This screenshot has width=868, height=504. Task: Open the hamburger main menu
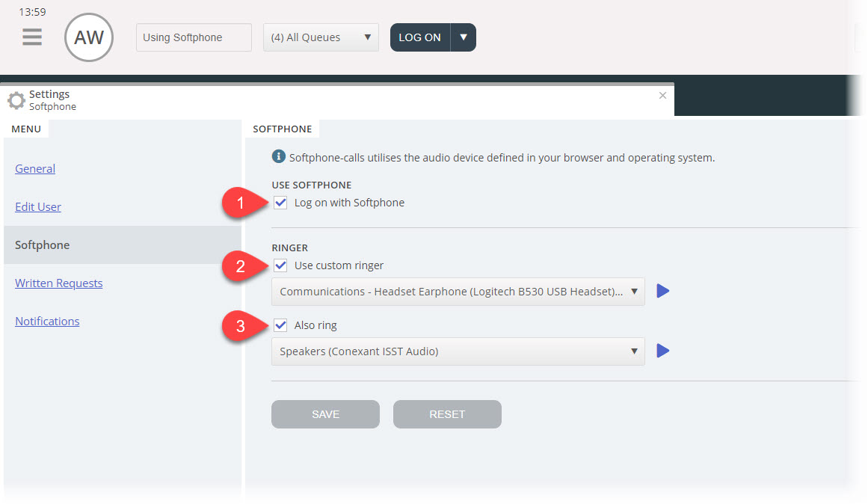[32, 37]
